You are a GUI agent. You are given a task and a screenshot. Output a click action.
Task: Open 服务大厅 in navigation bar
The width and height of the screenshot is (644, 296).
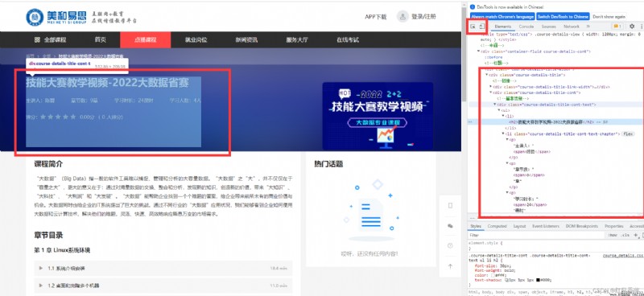point(297,40)
